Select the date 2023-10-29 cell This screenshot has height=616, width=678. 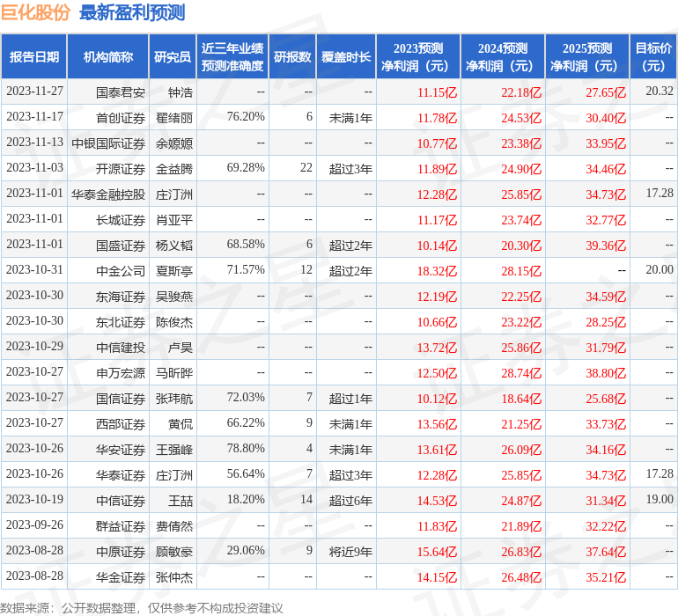(x=34, y=346)
